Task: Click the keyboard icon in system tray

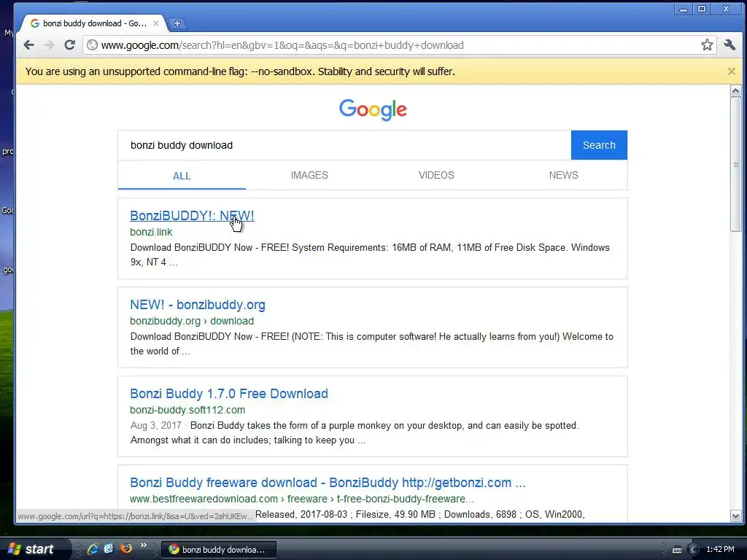Action: [x=676, y=550]
